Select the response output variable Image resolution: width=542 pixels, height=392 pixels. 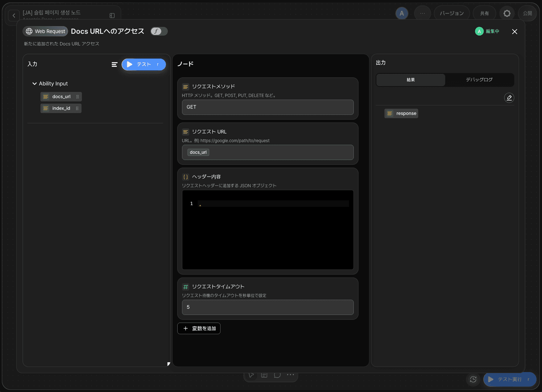pyautogui.click(x=401, y=113)
